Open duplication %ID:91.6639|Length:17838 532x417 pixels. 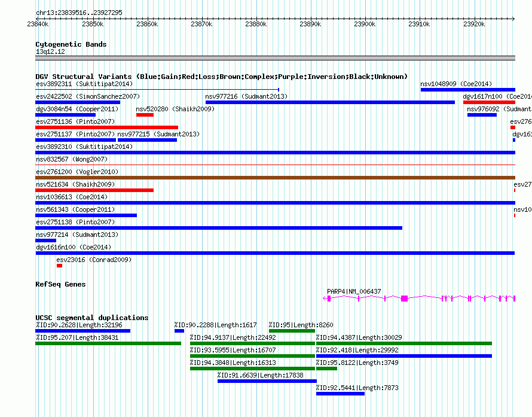click(260, 375)
